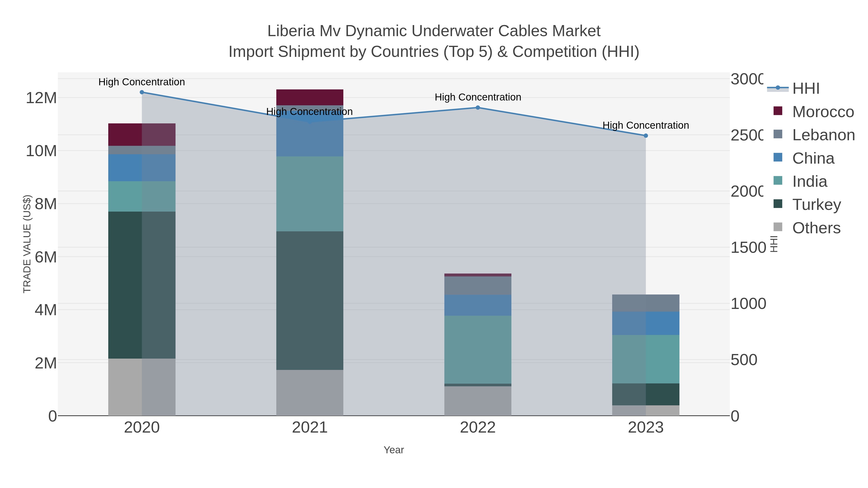The image size is (868, 488).
Task: Click the India color swatch in legend
Action: pos(778,180)
